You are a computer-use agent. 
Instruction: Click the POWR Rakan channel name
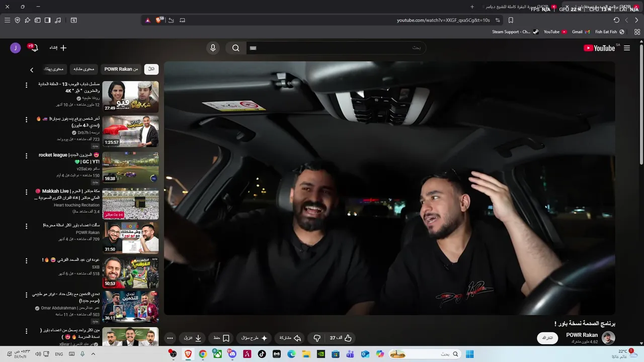[582, 335]
